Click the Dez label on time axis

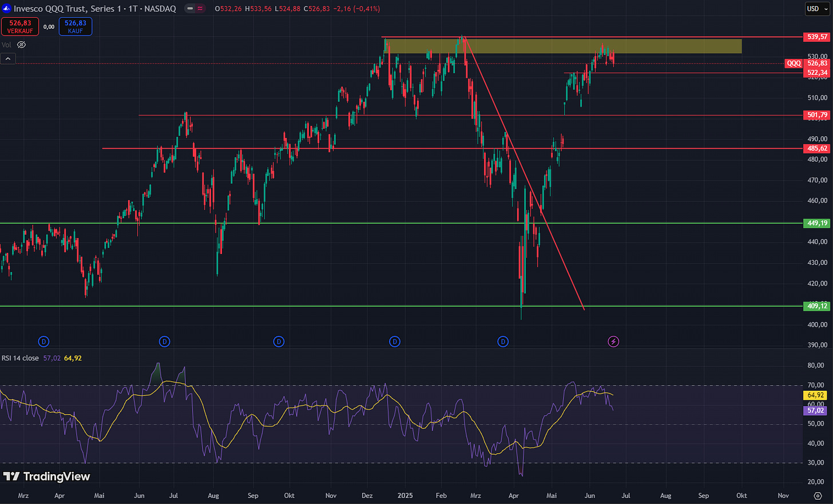(x=368, y=495)
